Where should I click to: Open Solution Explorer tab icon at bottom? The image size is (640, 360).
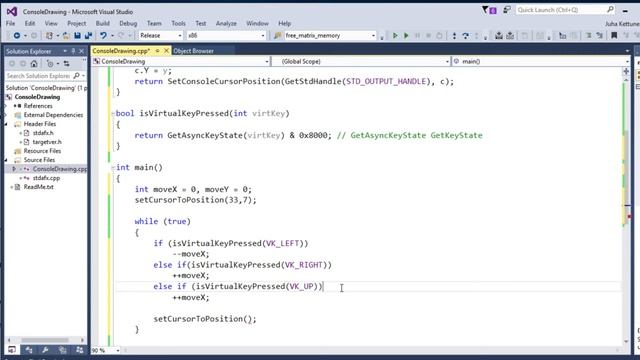pyautogui.click(x=11, y=350)
